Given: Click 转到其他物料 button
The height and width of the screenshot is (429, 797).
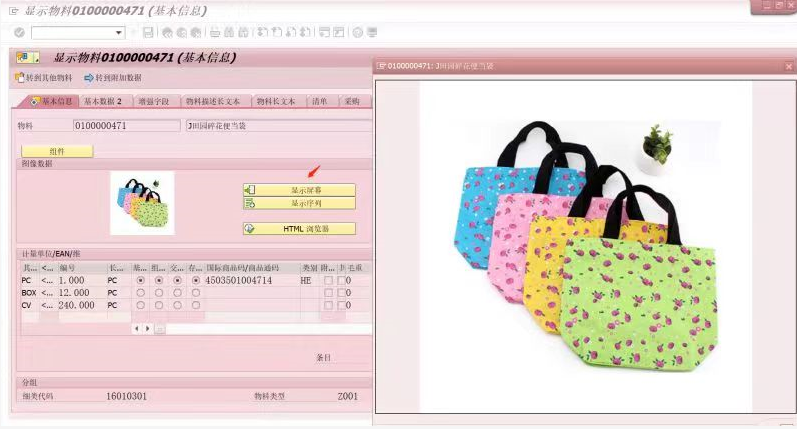Looking at the screenshot, I should (x=44, y=78).
